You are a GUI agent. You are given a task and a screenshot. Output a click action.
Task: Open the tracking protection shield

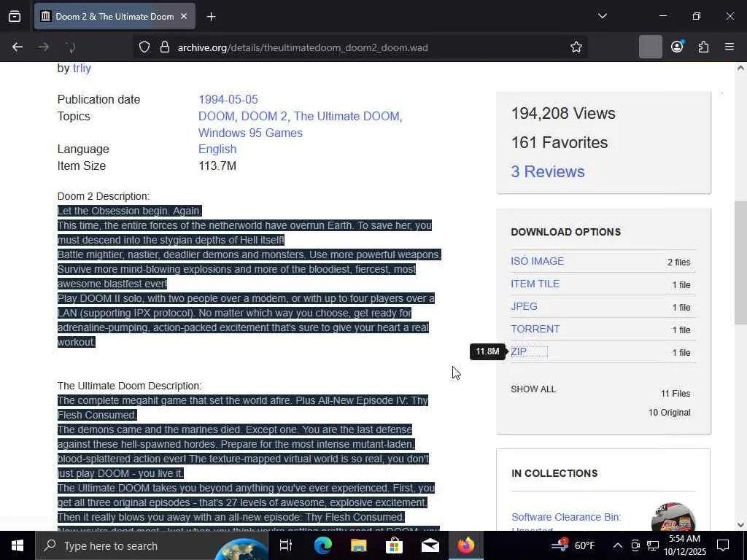144,47
